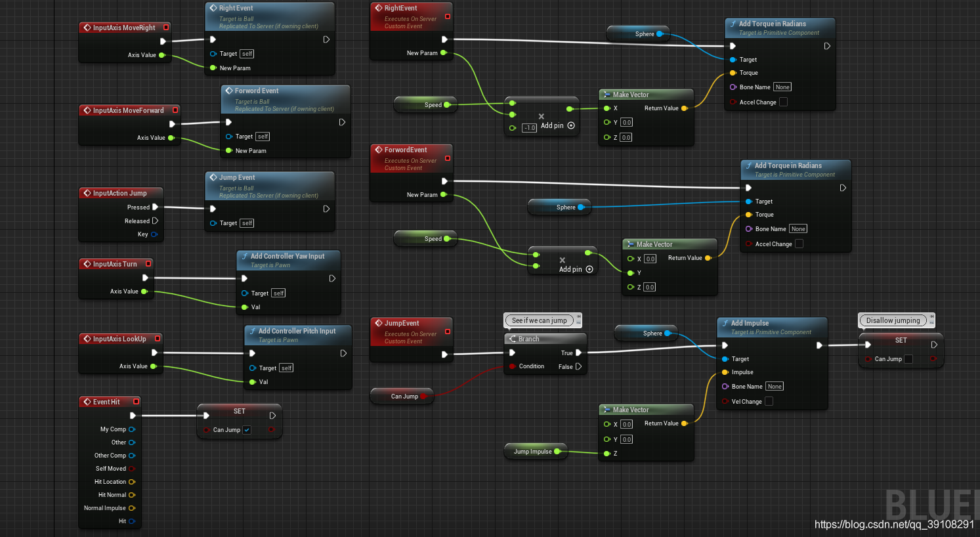Click the InputAxis MoveRight event icon
The image size is (980, 537).
87,28
